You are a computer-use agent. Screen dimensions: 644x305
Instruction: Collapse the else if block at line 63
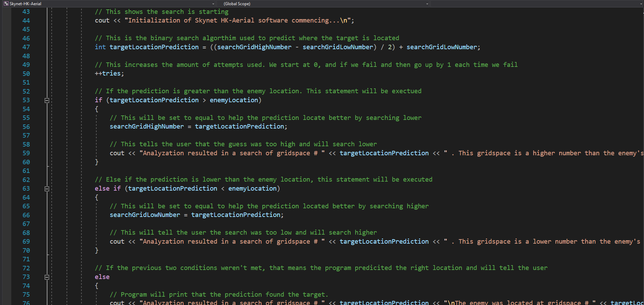coord(47,189)
